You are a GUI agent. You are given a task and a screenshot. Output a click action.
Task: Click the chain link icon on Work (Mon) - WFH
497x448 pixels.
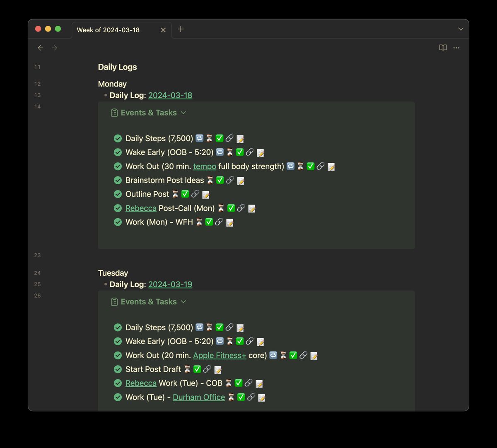click(x=220, y=222)
